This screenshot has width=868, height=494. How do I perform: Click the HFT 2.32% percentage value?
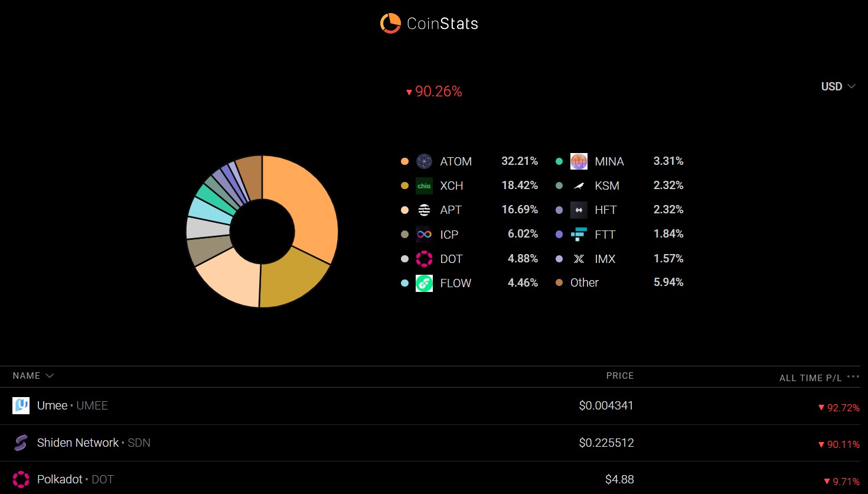tap(668, 210)
